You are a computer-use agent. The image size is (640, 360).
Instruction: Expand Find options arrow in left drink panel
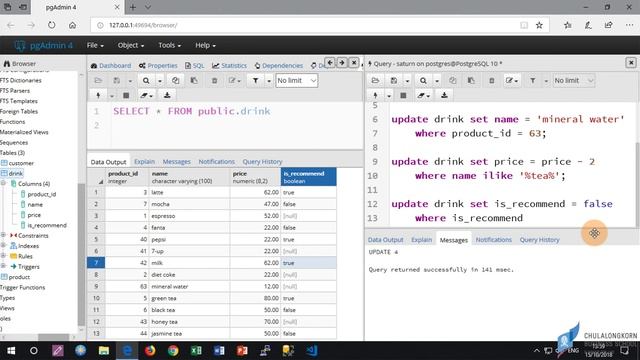click(160, 81)
